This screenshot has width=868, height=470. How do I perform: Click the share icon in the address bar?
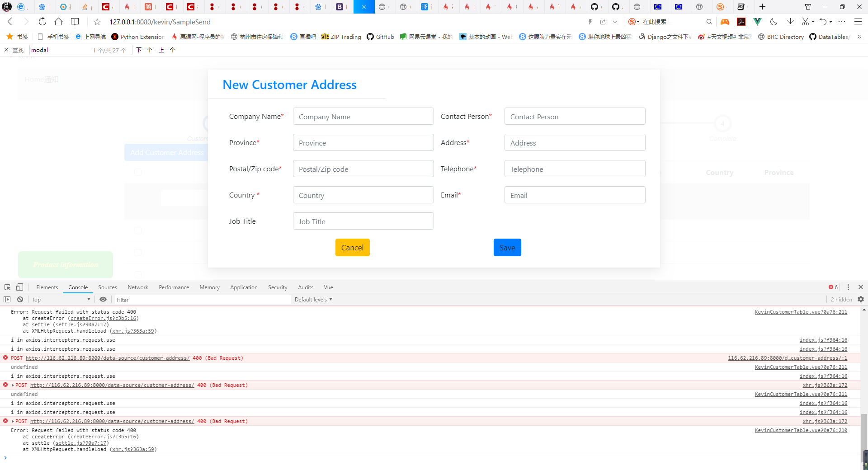click(x=603, y=22)
